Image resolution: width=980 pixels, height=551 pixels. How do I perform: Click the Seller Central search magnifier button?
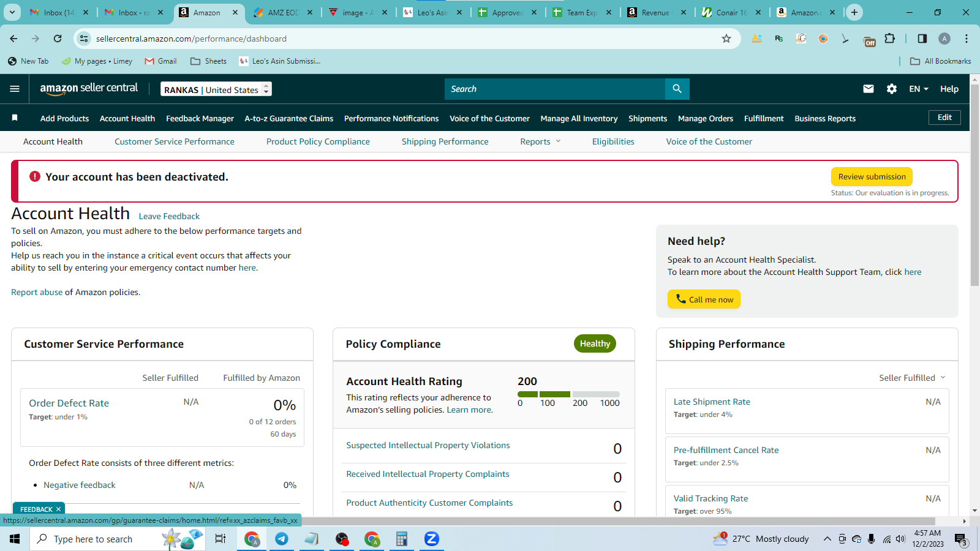[x=677, y=89]
